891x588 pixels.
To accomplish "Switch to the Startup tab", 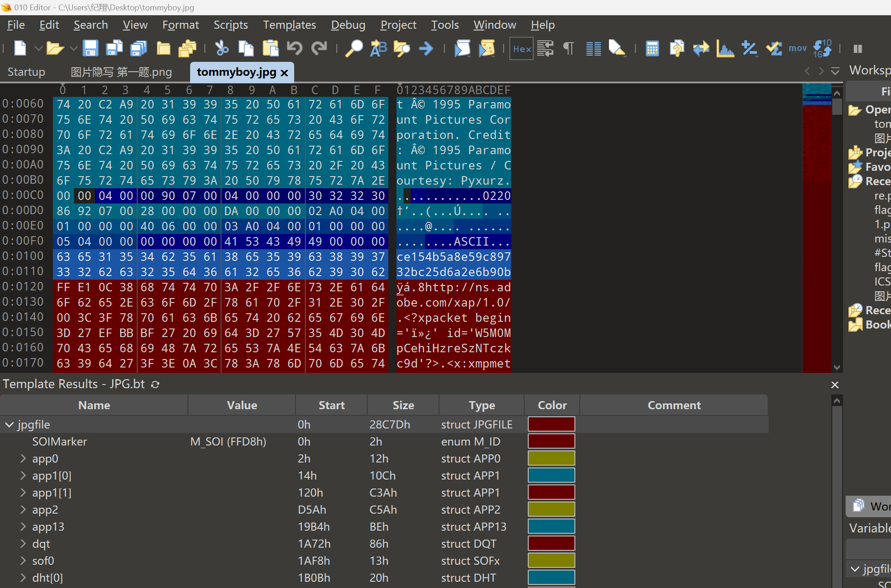I will (x=26, y=72).
